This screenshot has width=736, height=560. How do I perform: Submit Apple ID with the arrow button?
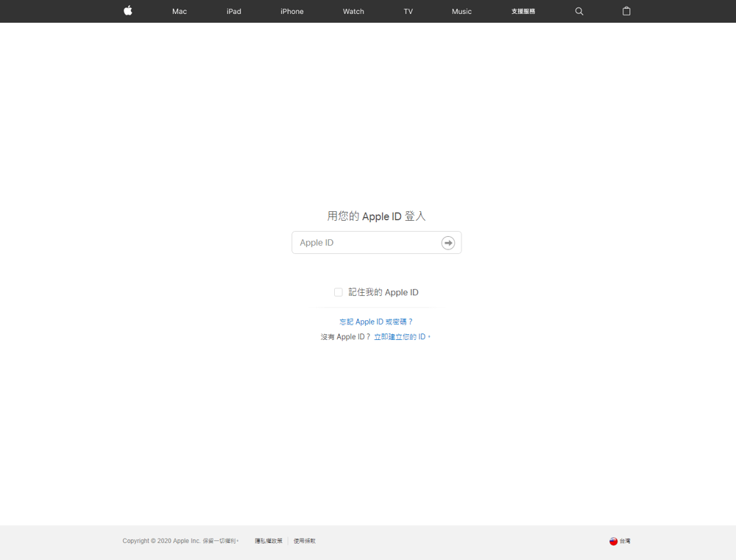pyautogui.click(x=447, y=243)
